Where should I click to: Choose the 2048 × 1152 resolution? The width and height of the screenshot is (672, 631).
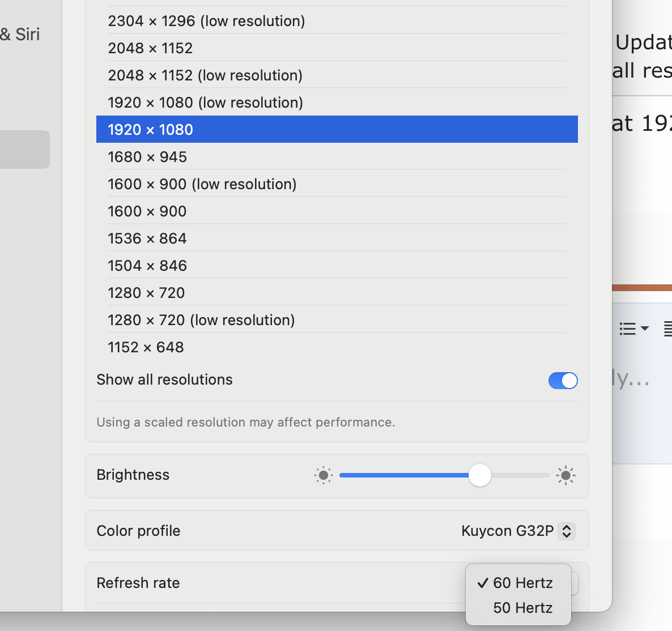point(337,48)
